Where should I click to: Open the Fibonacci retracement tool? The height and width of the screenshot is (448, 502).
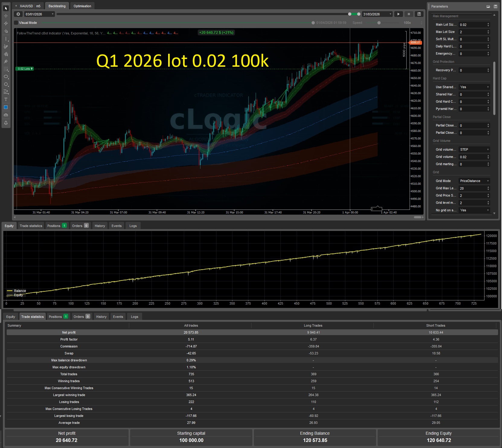6,69
